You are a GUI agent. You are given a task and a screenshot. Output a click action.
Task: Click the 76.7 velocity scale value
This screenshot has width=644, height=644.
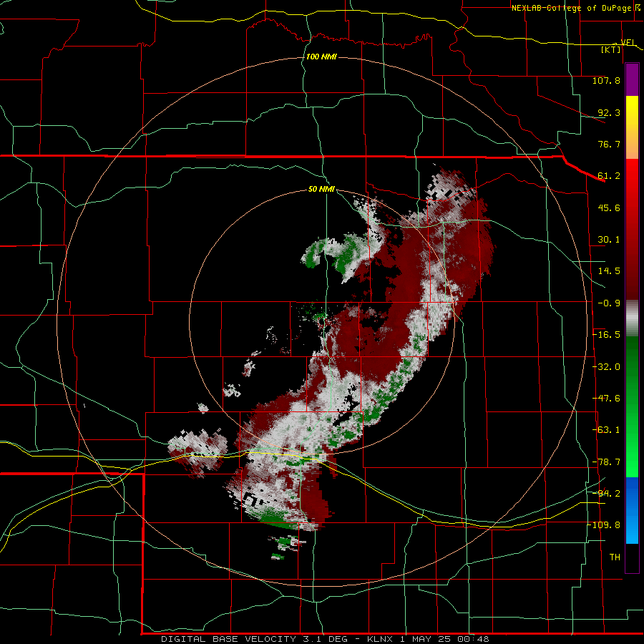click(609, 144)
